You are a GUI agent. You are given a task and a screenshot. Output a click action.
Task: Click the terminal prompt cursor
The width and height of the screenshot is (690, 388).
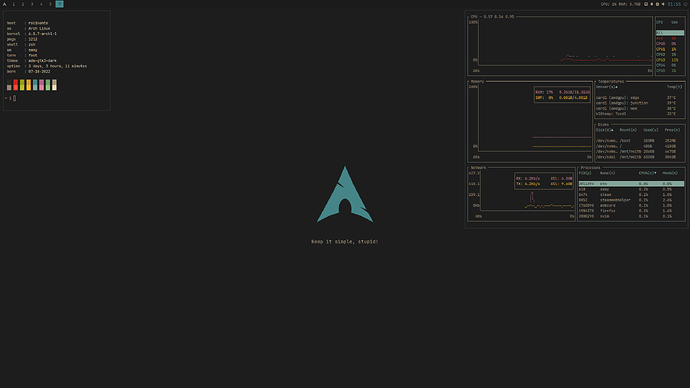15,98
